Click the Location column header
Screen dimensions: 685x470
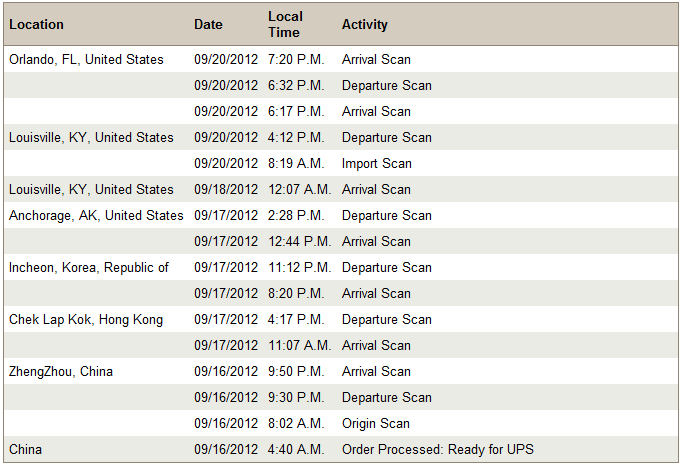tap(36, 24)
